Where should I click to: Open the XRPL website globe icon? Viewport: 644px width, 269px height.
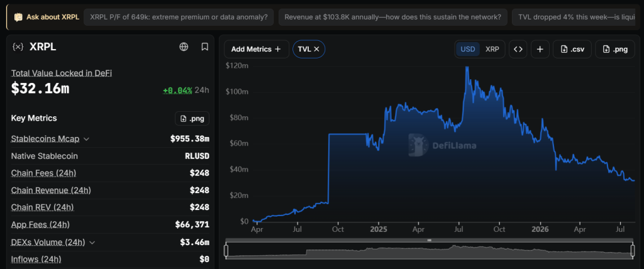pos(184,47)
